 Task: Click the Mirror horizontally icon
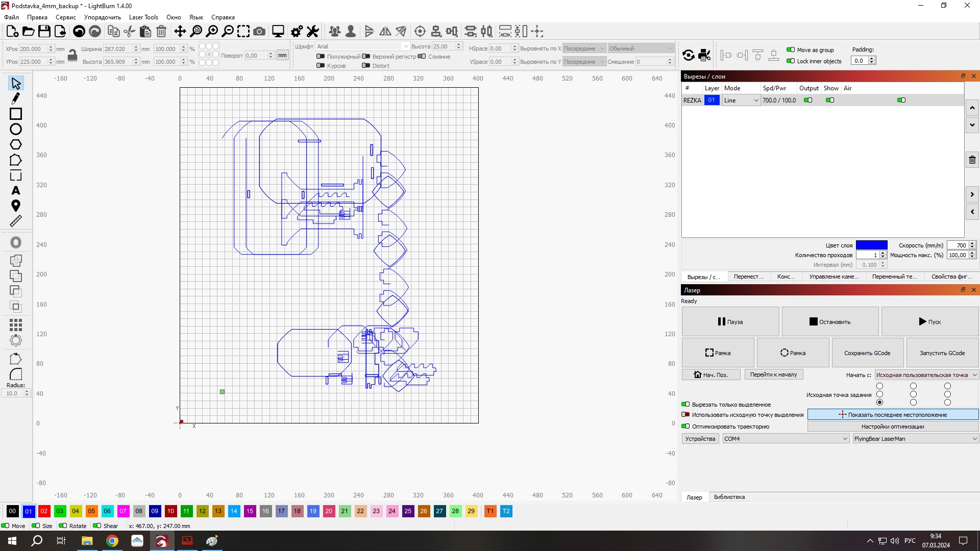point(385,32)
